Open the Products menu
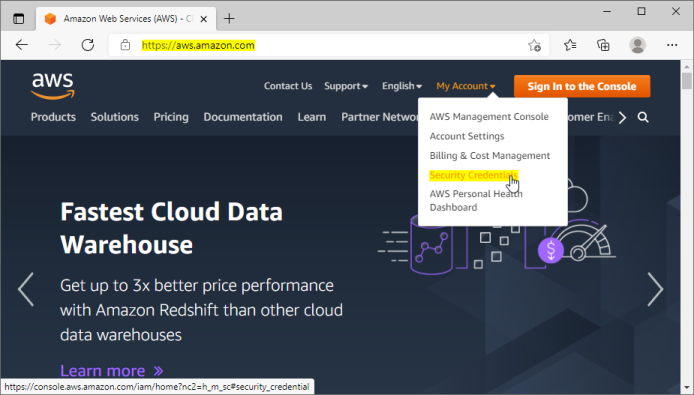694x395 pixels. click(x=53, y=117)
